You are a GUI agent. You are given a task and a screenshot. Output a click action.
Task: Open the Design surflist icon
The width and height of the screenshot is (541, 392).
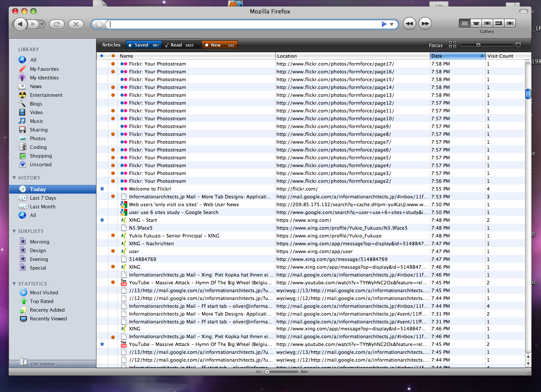click(23, 250)
